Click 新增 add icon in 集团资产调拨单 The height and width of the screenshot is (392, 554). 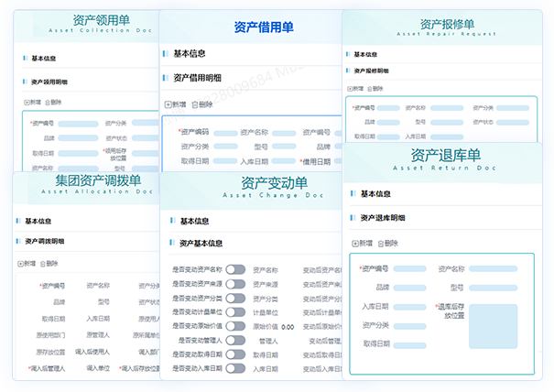point(21,264)
